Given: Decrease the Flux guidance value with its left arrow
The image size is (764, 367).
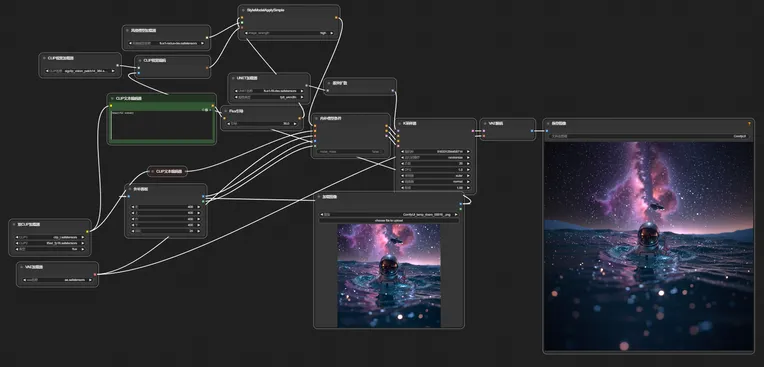Looking at the screenshot, I should coord(228,124).
